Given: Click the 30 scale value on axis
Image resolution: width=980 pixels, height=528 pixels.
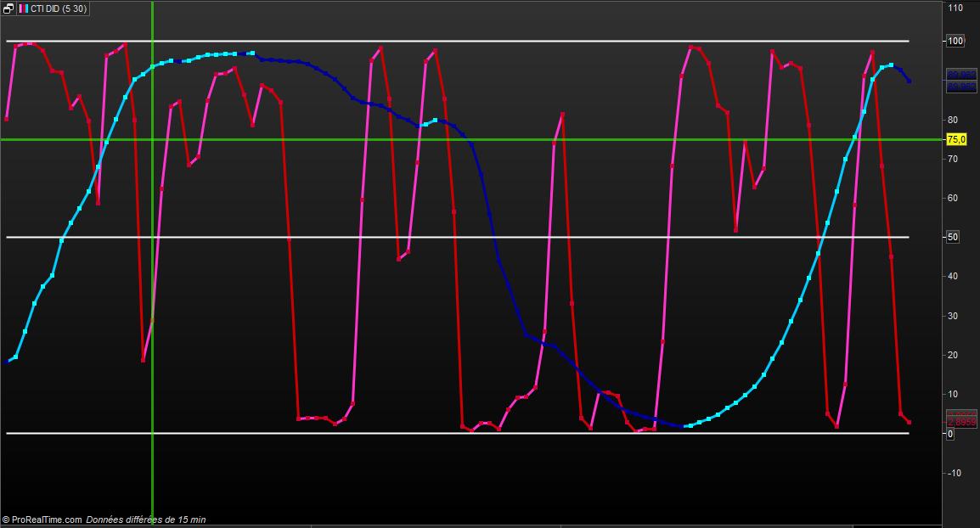Looking at the screenshot, I should 953,316.
